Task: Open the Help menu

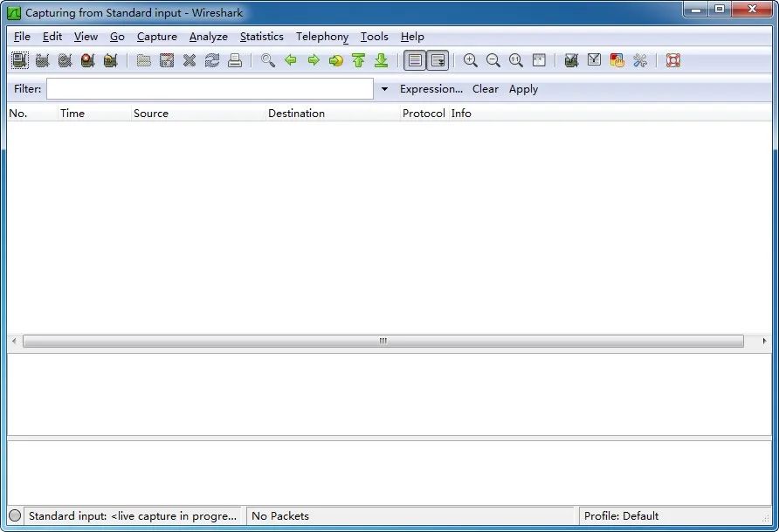Action: tap(412, 37)
